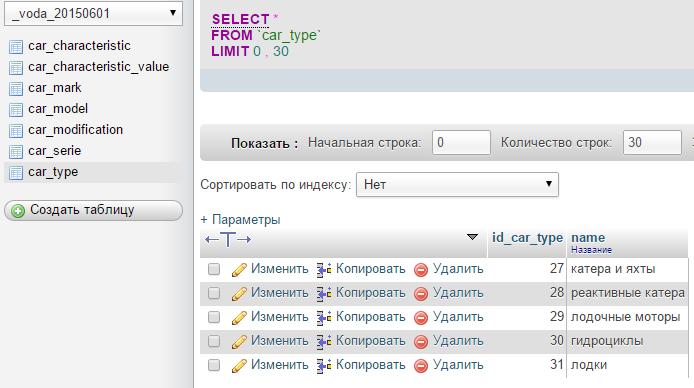694x388 pixels.
Task: Click the table icon beside car_mark
Action: pos(16,88)
